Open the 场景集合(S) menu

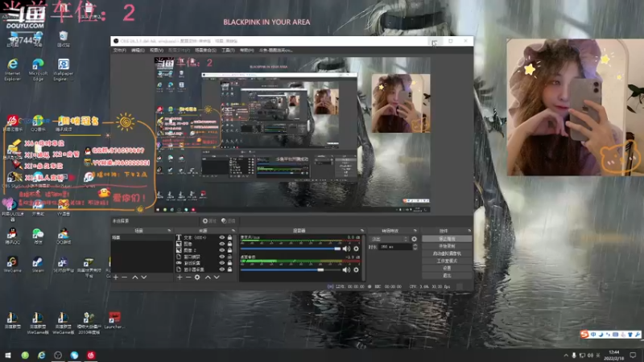tap(205, 50)
